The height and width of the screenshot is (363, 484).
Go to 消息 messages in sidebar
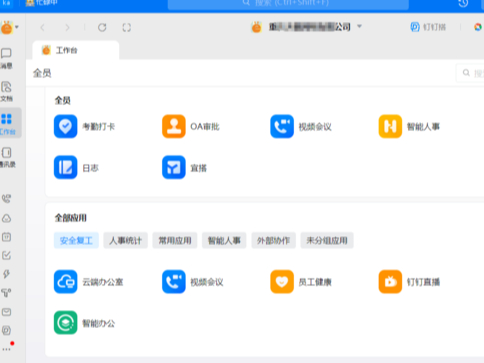point(6,58)
